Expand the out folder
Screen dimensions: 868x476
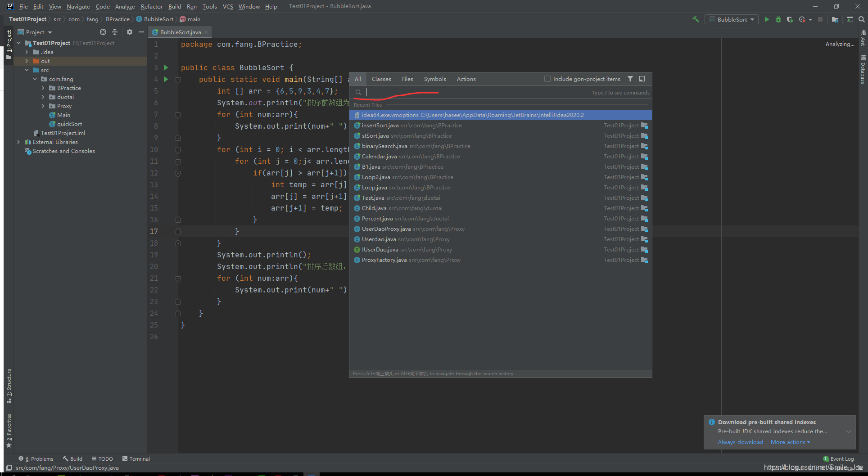coord(27,61)
